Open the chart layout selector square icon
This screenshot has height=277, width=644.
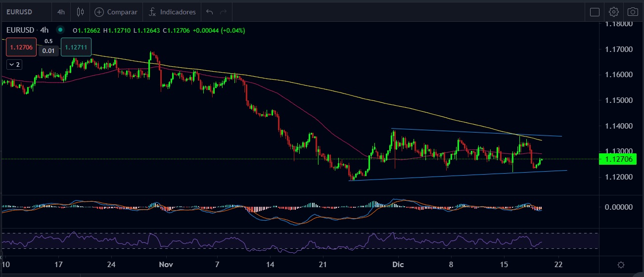595,12
